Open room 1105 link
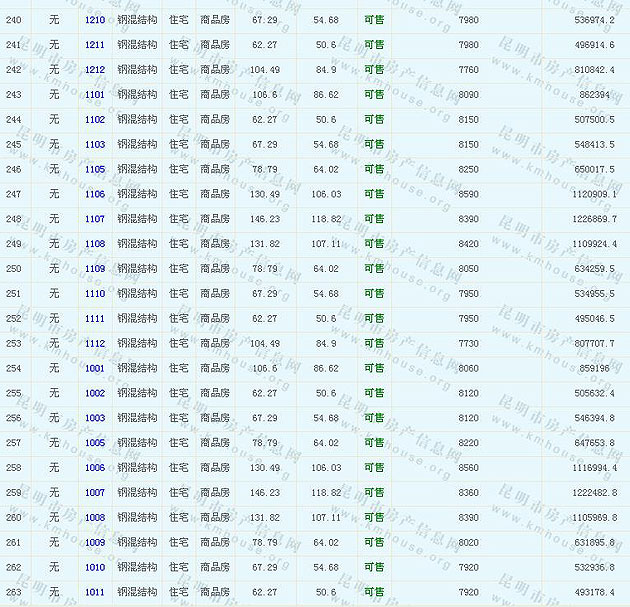The width and height of the screenshot is (630, 607). click(x=95, y=170)
